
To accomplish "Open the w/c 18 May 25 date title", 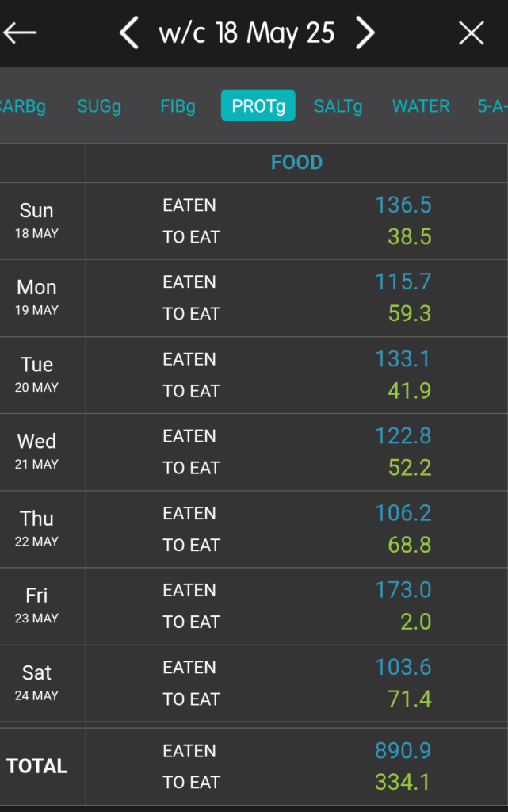I will [x=246, y=33].
